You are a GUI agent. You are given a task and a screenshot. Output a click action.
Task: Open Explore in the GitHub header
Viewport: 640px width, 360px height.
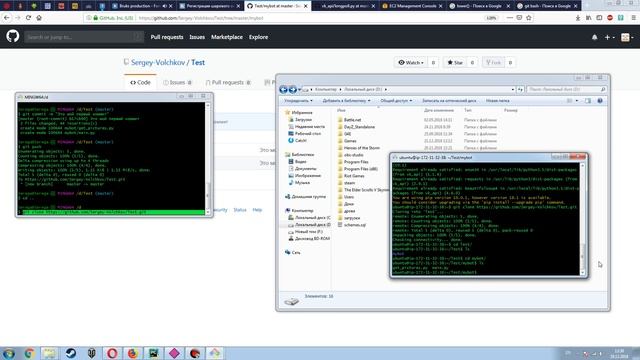258,37
